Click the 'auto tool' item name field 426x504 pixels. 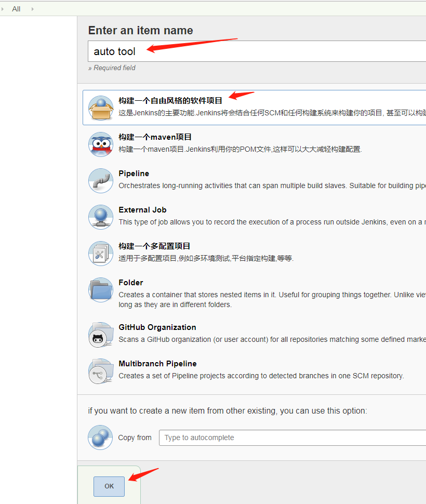pyautogui.click(x=257, y=51)
